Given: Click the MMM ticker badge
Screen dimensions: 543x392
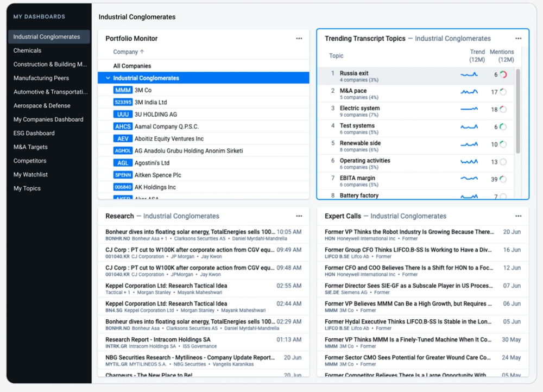Looking at the screenshot, I should [x=123, y=90].
